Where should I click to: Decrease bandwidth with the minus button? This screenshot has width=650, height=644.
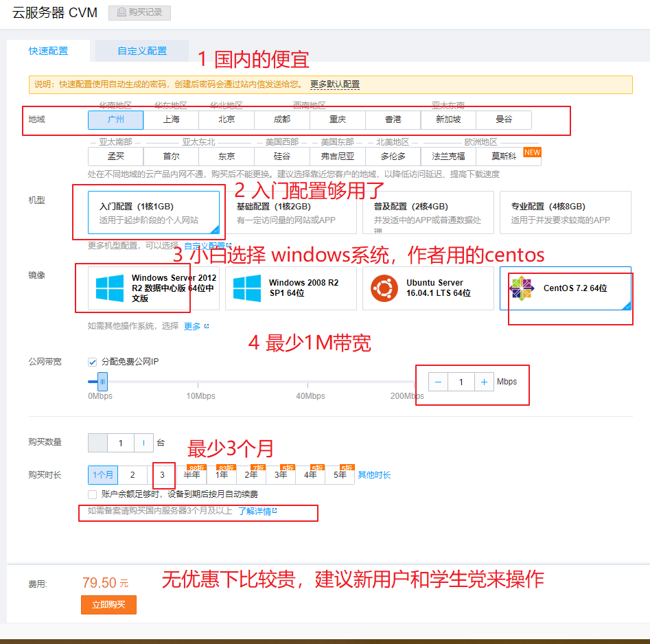[x=438, y=382]
